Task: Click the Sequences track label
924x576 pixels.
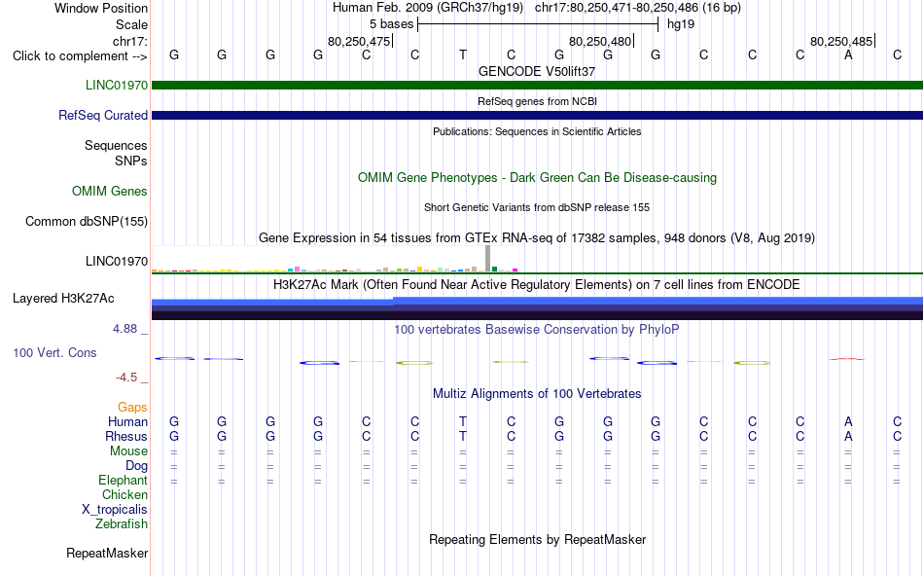Action: (x=116, y=146)
